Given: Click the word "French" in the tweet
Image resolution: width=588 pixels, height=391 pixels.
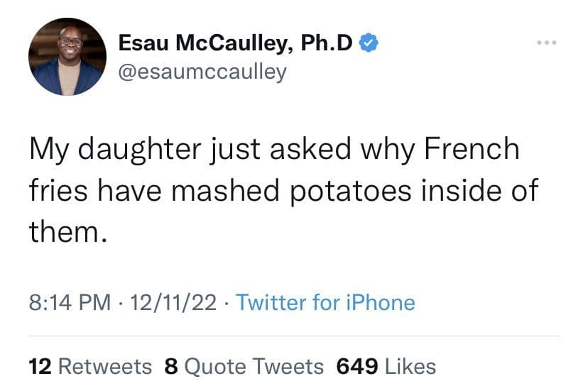Looking at the screenshot, I should (x=471, y=150).
